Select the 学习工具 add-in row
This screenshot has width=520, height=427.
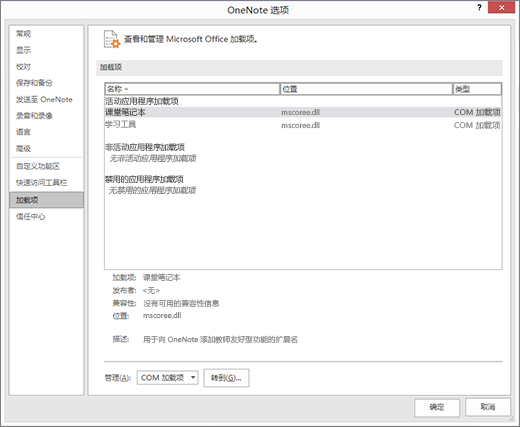pos(303,125)
